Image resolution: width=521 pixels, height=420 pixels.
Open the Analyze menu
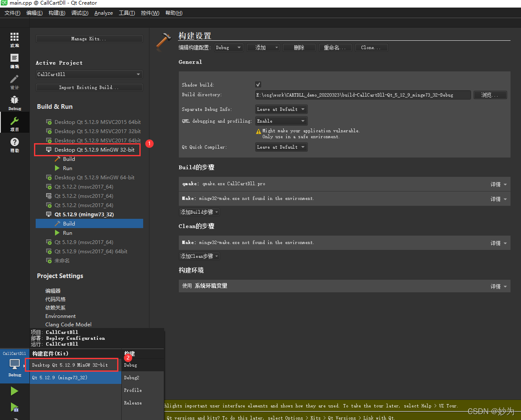(x=104, y=13)
